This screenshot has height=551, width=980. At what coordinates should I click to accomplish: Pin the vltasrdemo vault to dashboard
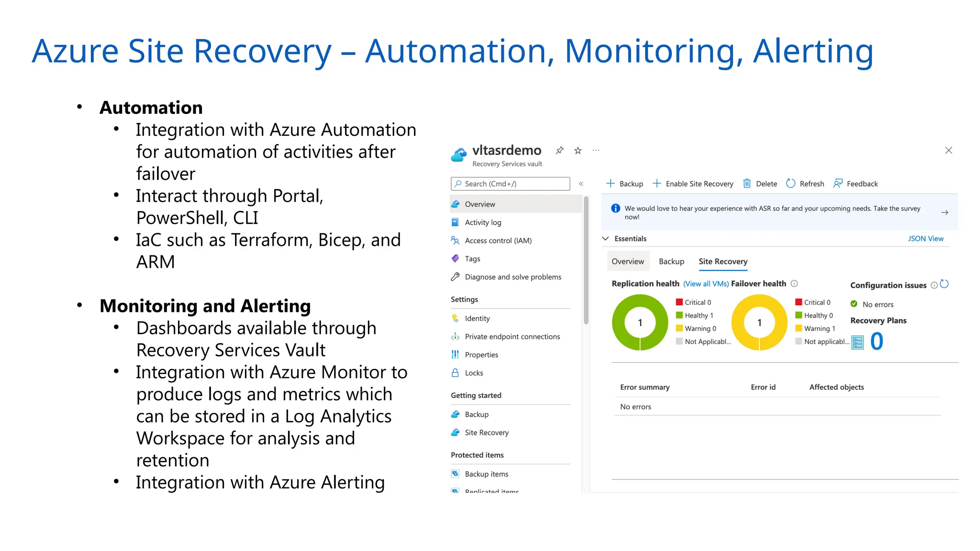559,151
